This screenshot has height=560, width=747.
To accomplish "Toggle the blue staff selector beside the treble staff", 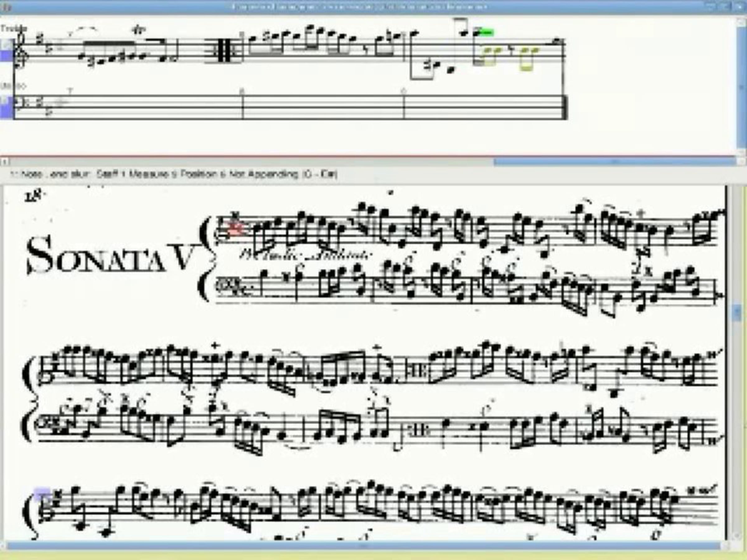I will pos(7,51).
